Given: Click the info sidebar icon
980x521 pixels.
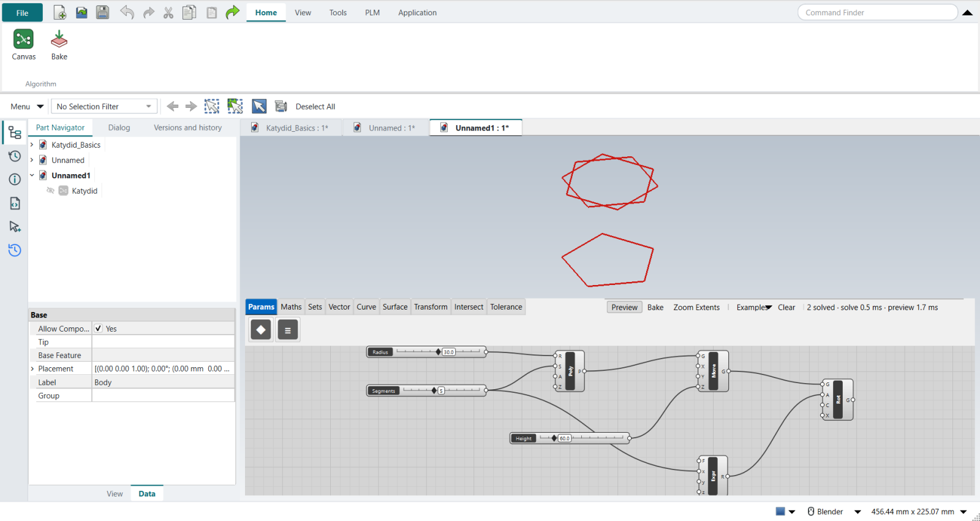Looking at the screenshot, I should [x=15, y=179].
